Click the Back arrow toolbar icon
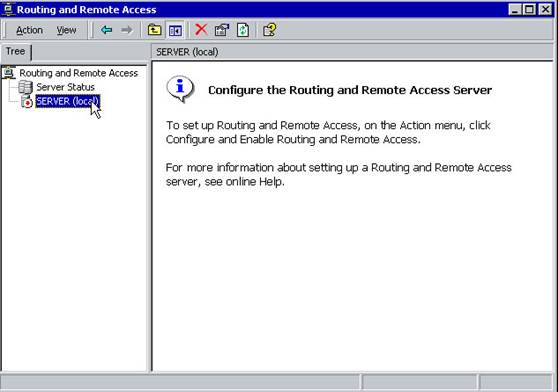The image size is (558, 392). coord(106,30)
